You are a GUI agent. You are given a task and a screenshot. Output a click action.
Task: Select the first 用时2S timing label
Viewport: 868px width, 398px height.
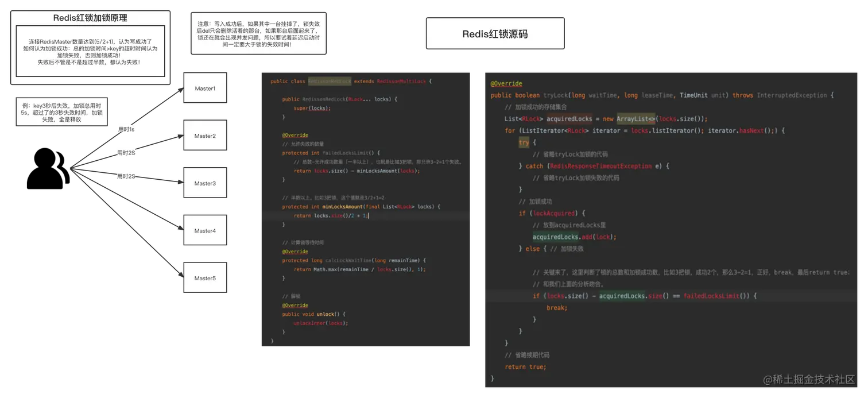pos(126,152)
